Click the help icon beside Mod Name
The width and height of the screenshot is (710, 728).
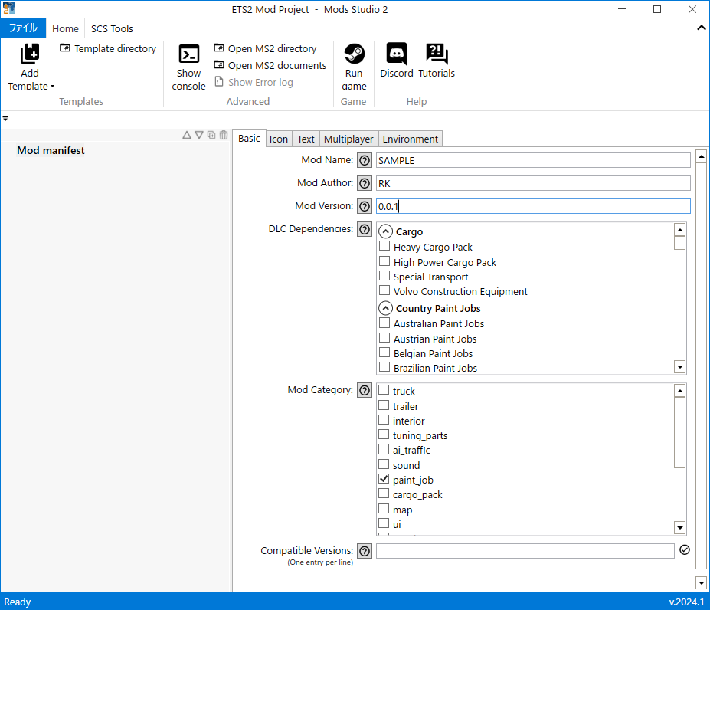(365, 161)
